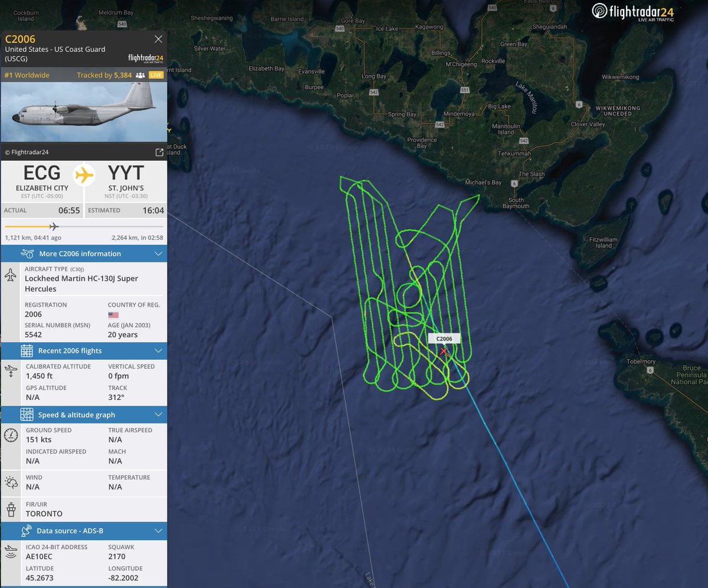Click the Tracked by 5,384 LIVE badge
The height and width of the screenshot is (588, 708).
tap(120, 75)
